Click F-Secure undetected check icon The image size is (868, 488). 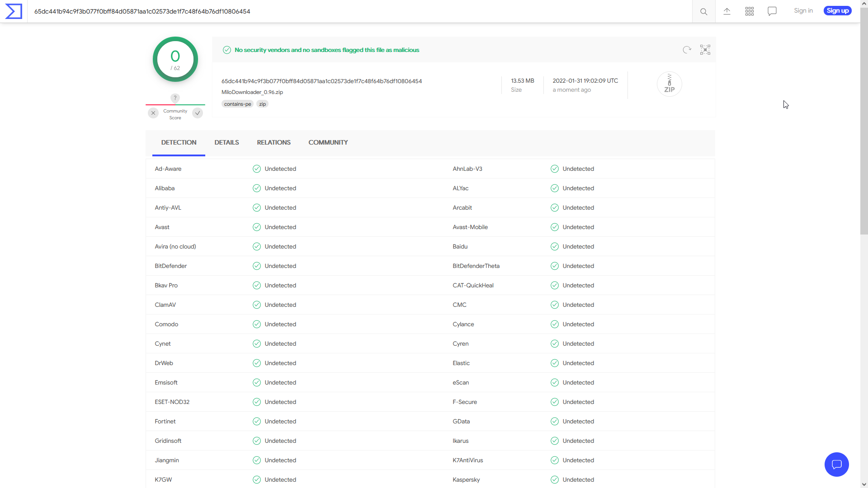click(x=555, y=402)
